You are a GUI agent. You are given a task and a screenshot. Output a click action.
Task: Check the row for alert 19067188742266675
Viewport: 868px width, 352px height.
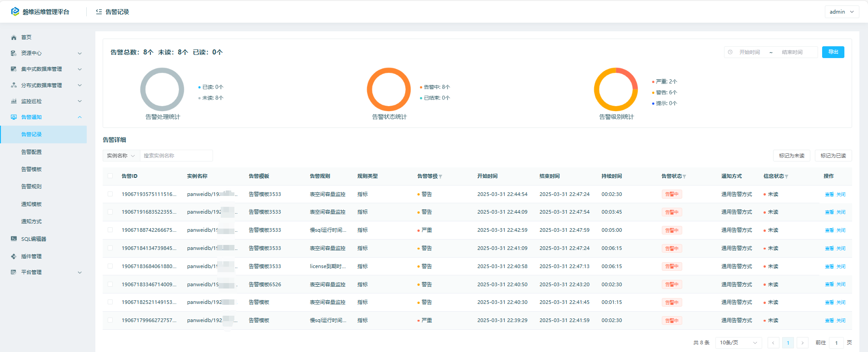(x=110, y=230)
